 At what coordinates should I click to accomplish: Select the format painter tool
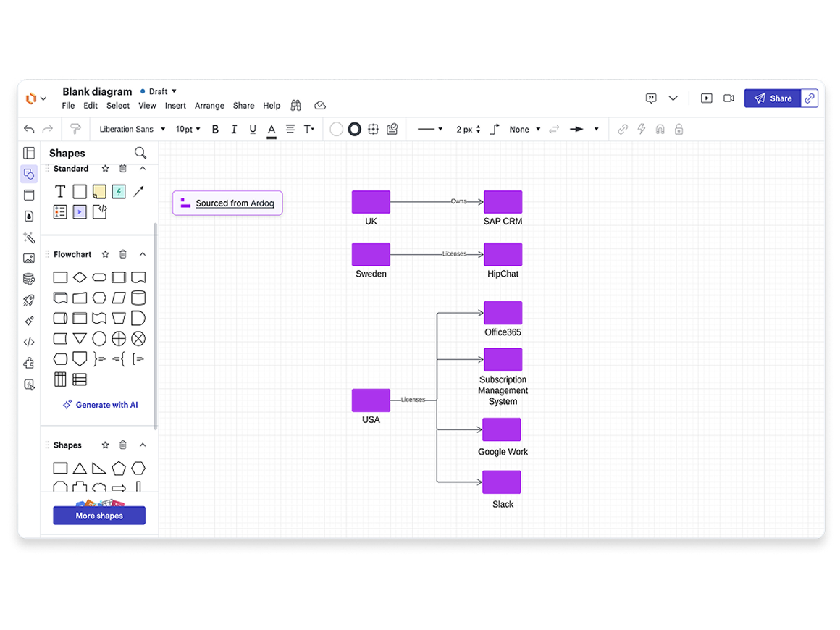click(x=75, y=129)
